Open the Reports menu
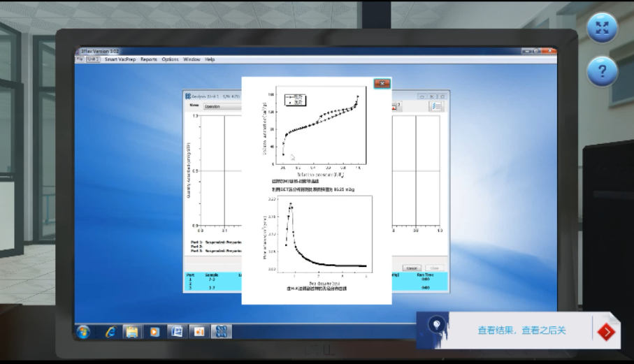The height and width of the screenshot is (364, 634). 149,59
